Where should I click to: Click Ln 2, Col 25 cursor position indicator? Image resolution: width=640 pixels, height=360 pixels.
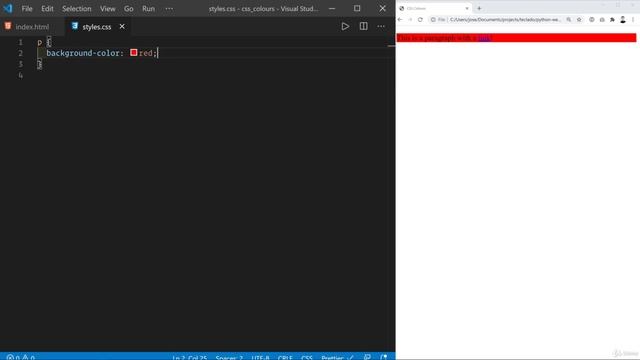pos(189,357)
